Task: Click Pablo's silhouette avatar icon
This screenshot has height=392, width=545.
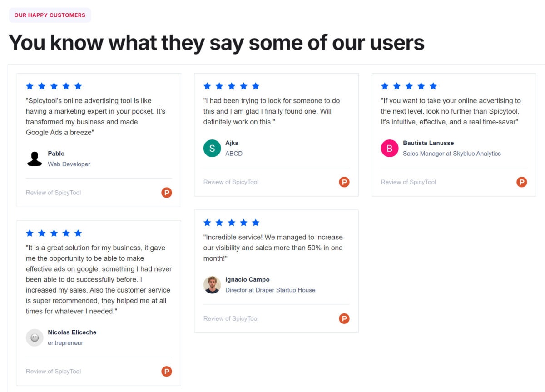Action: [35, 159]
